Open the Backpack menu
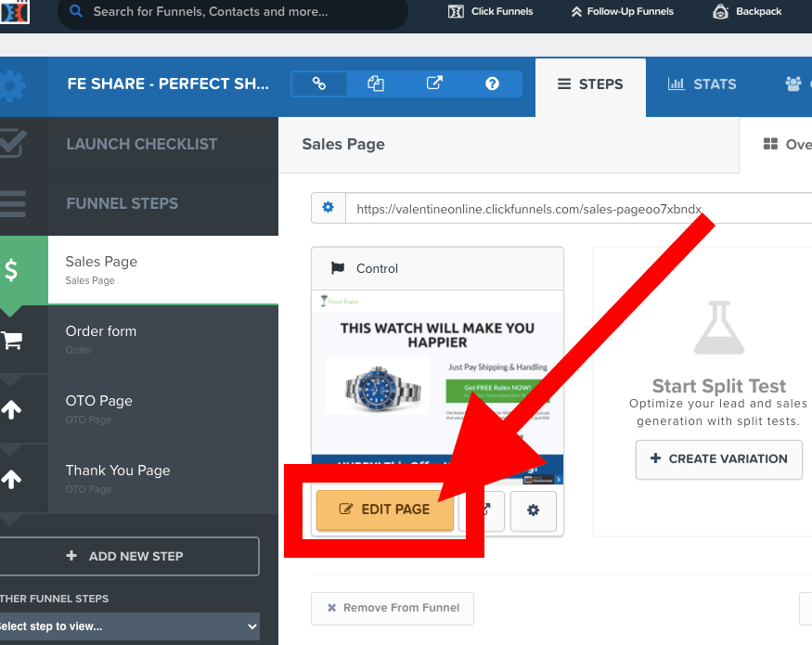The width and height of the screenshot is (812, 645). (x=747, y=11)
